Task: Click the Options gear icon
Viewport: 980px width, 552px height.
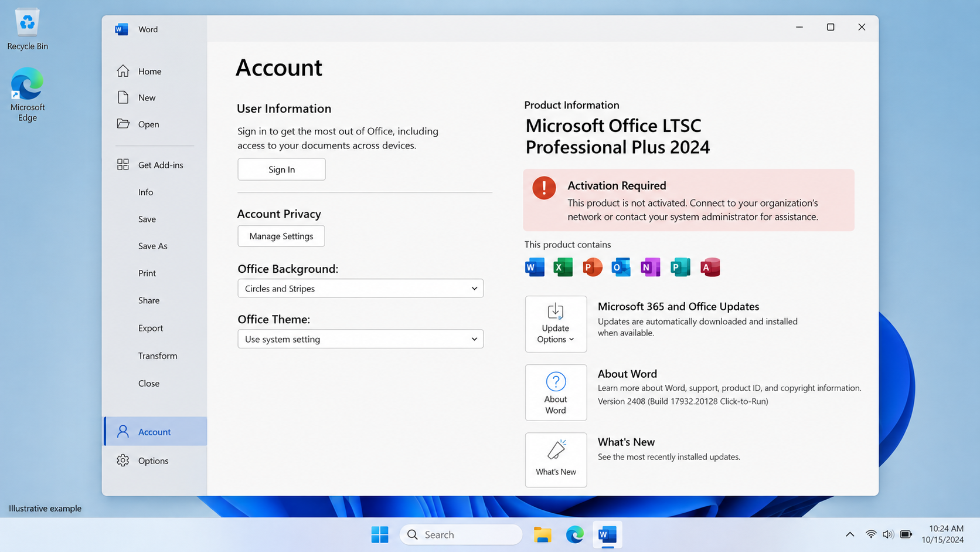Action: (x=122, y=460)
